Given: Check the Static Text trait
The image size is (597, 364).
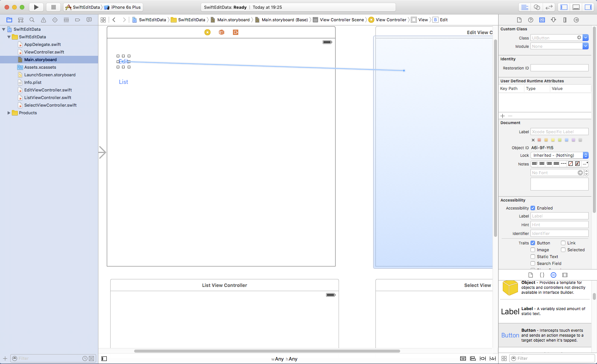Looking at the screenshot, I should 533,257.
